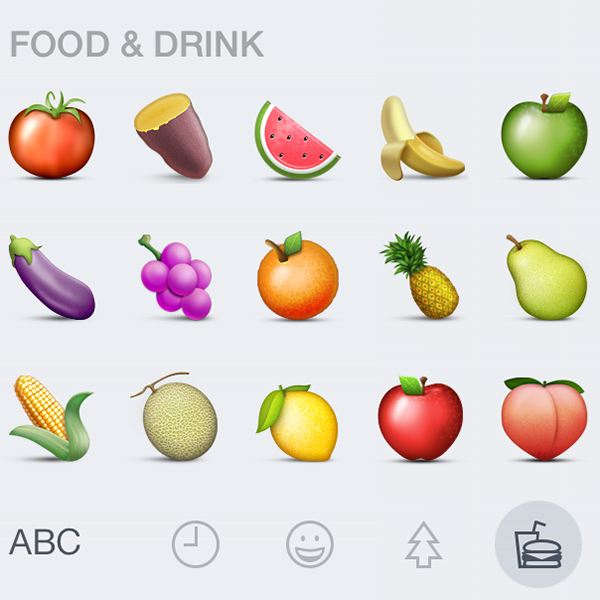Choose the watermelon slice emoji

(297, 140)
